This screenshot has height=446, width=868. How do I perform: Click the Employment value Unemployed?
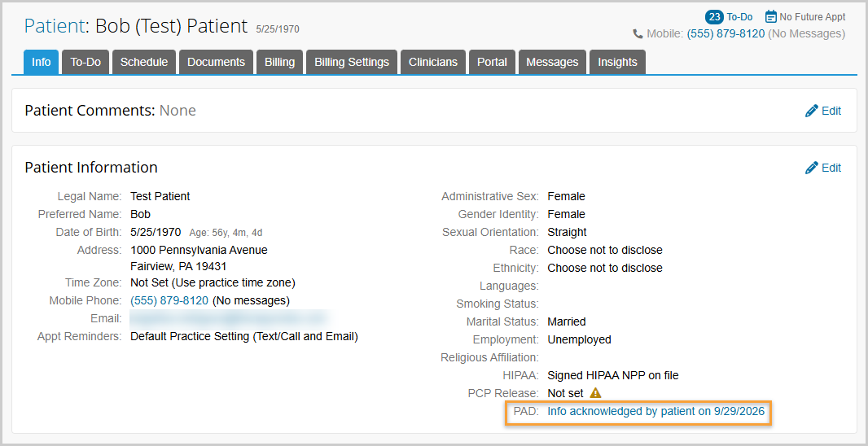pos(579,339)
